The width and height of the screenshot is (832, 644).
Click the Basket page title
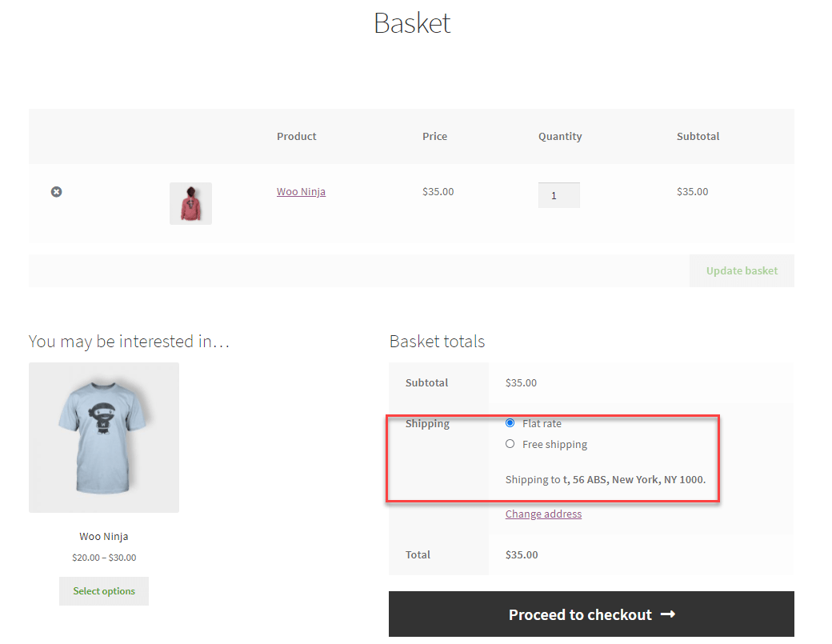pyautogui.click(x=412, y=23)
